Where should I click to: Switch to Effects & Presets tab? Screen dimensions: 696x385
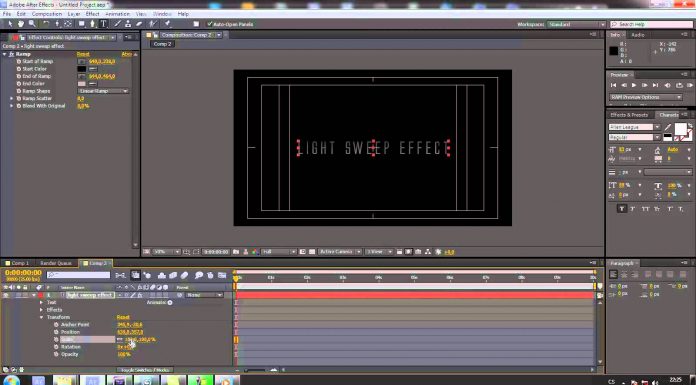(x=629, y=115)
